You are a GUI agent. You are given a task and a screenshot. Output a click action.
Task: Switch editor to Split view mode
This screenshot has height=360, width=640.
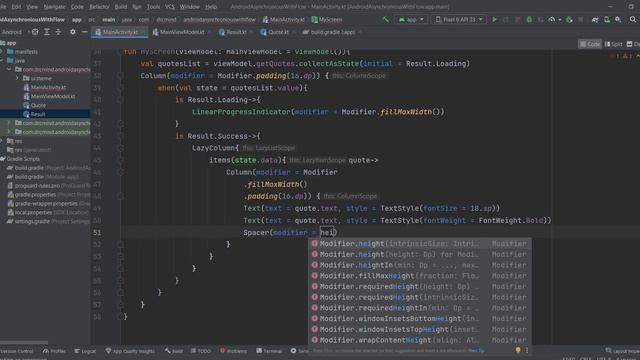[x=613, y=44]
